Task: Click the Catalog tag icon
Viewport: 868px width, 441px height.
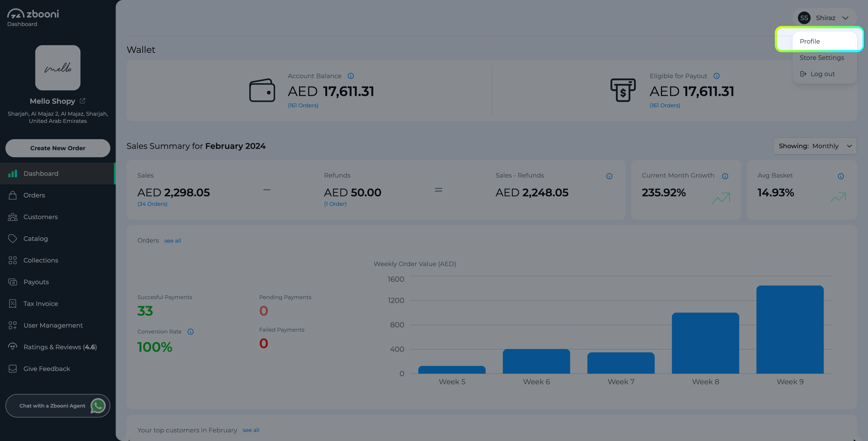Action: click(13, 239)
